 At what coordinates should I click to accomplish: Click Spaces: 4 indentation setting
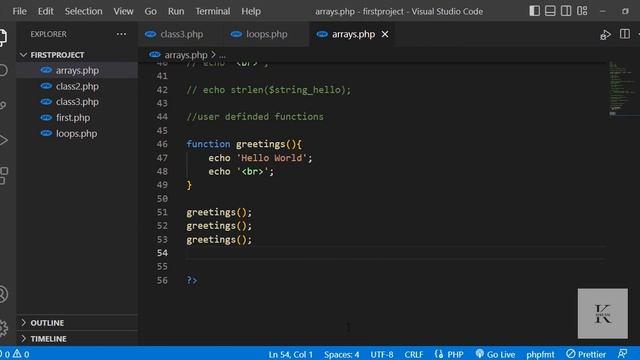pyautogui.click(x=341, y=354)
